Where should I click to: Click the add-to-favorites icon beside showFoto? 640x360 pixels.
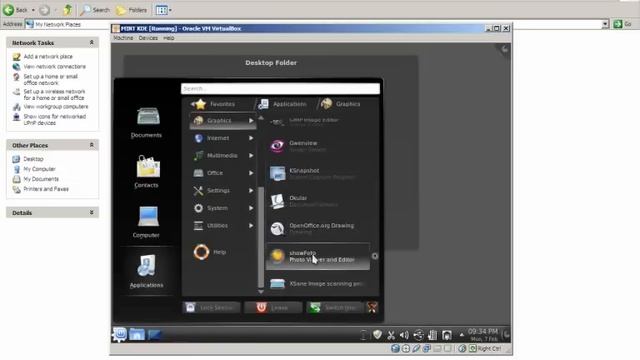375,256
